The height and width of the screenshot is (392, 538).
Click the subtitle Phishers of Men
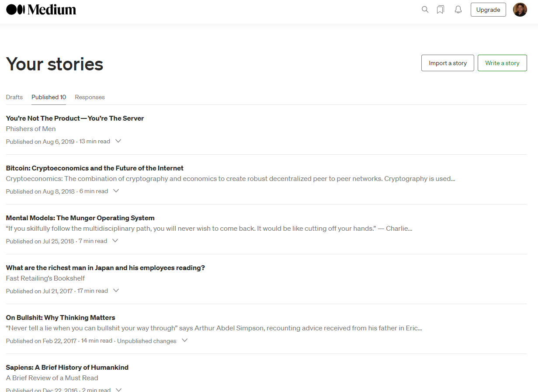(31, 128)
